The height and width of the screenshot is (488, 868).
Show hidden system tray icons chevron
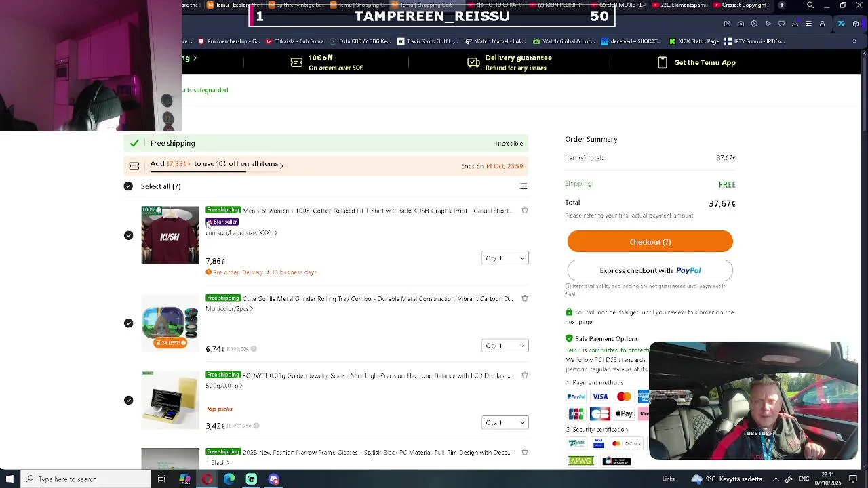pos(776,479)
